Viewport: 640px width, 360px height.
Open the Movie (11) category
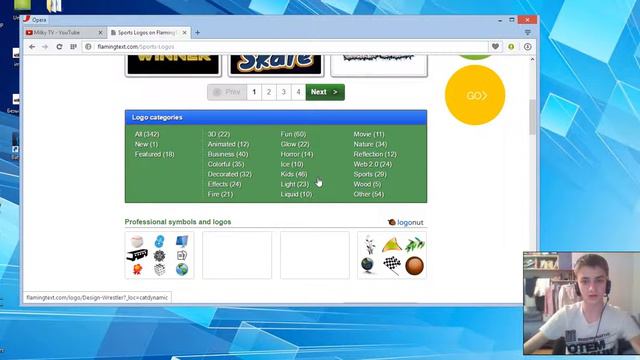point(369,134)
